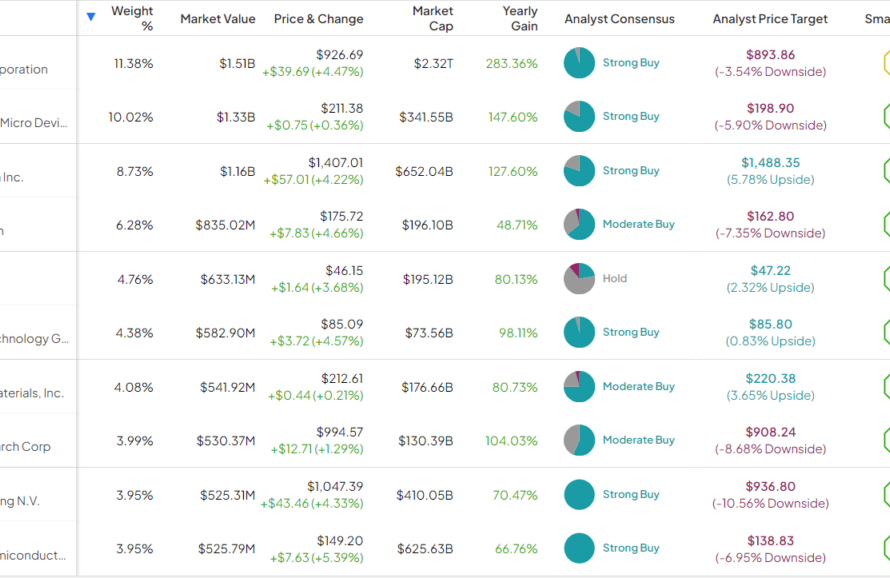Click the full teal pie icon in $1,047.39 row
The width and height of the screenshot is (890, 578).
[x=579, y=495]
